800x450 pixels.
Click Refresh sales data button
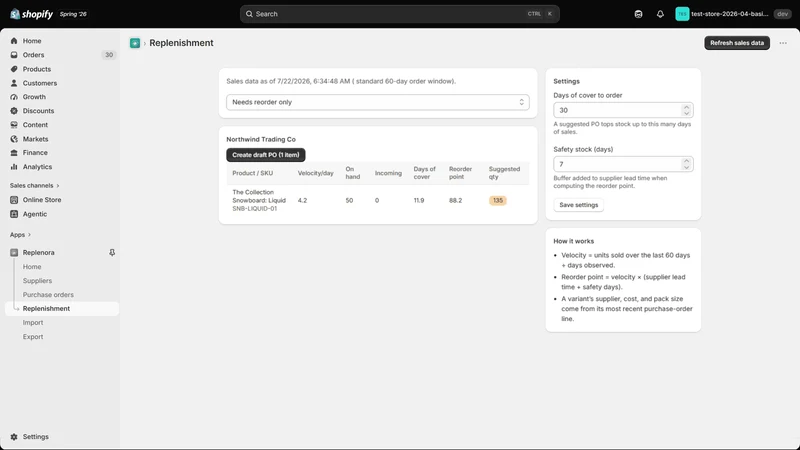pos(737,43)
